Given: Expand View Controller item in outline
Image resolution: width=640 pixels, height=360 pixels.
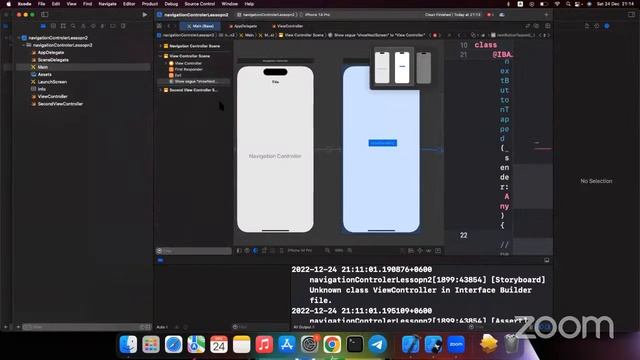Looking at the screenshot, I should tap(166, 63).
